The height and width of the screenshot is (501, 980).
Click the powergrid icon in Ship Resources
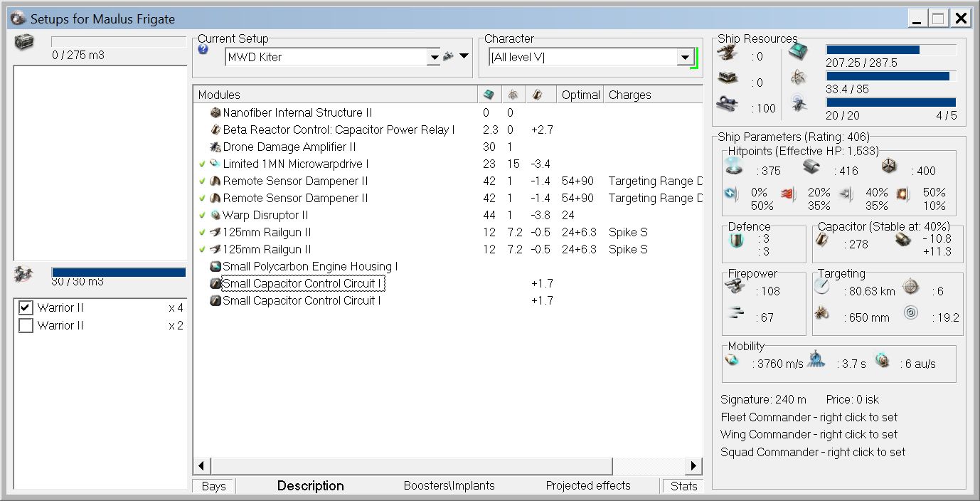click(x=798, y=78)
